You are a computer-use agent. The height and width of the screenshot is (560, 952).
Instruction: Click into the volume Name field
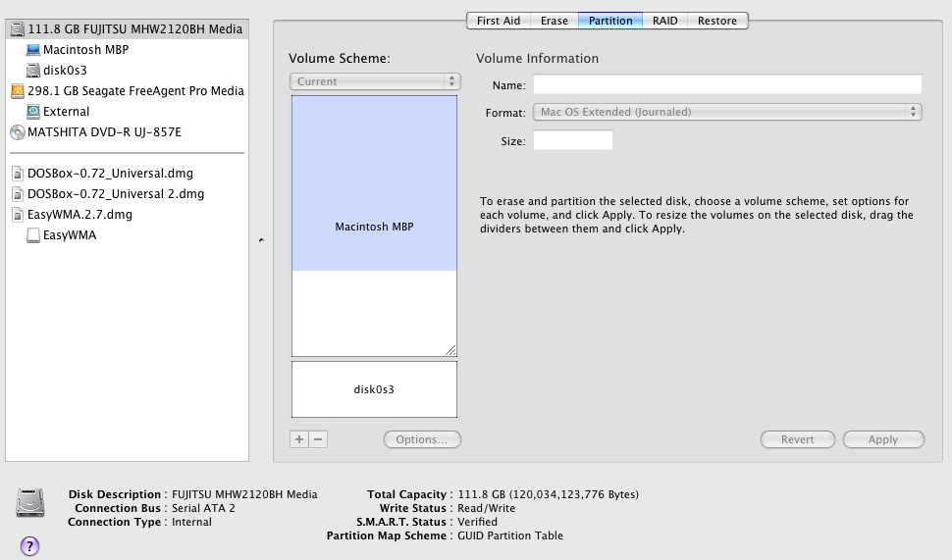727,84
